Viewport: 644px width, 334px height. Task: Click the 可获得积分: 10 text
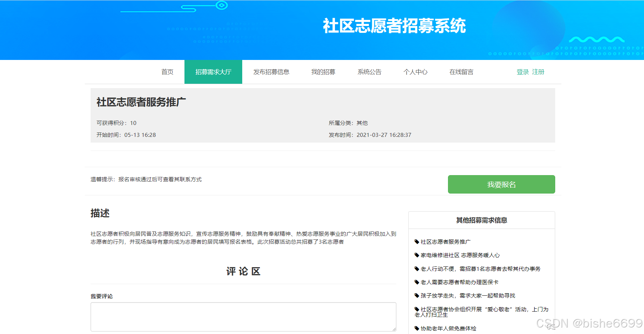pyautogui.click(x=116, y=123)
